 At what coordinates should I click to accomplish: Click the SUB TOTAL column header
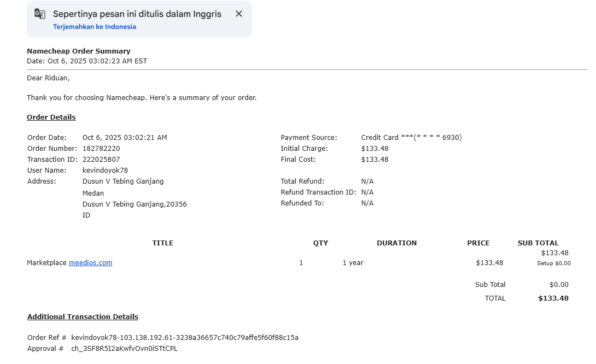click(x=538, y=243)
